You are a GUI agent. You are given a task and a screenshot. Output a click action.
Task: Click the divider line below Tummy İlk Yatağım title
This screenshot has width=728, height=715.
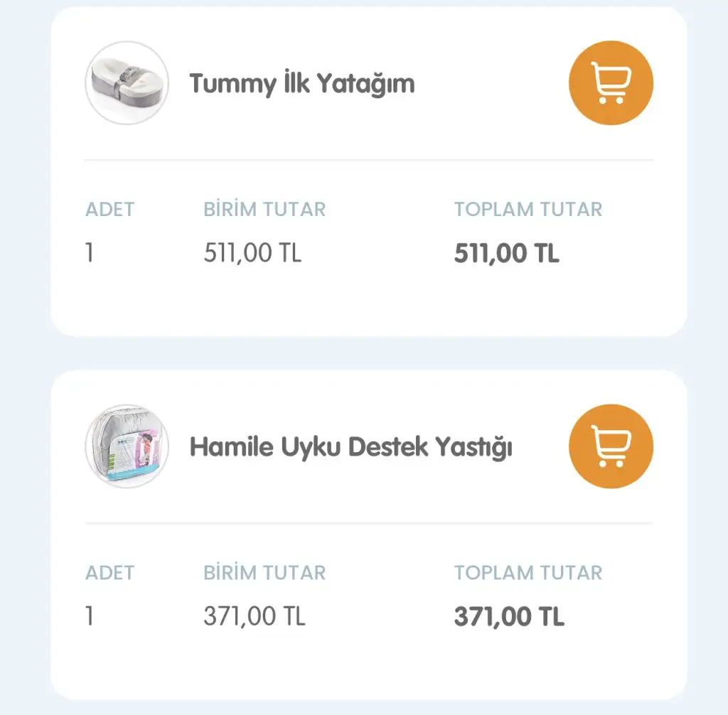coord(369,161)
